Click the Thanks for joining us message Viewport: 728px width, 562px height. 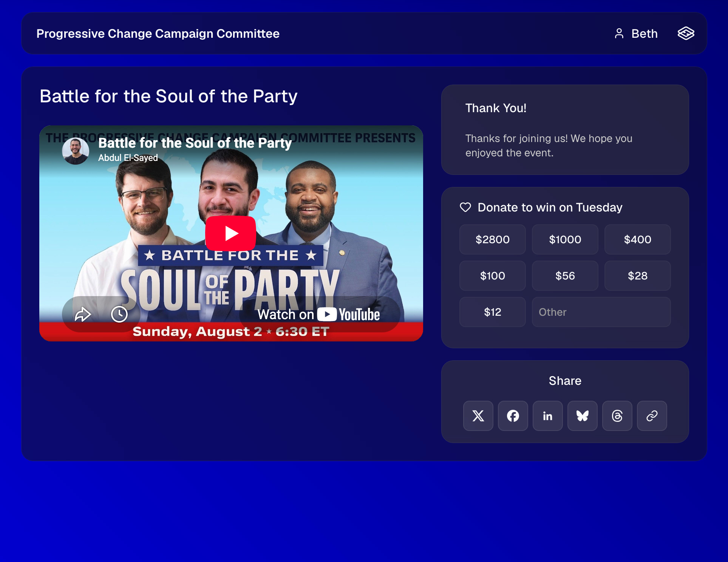click(549, 145)
